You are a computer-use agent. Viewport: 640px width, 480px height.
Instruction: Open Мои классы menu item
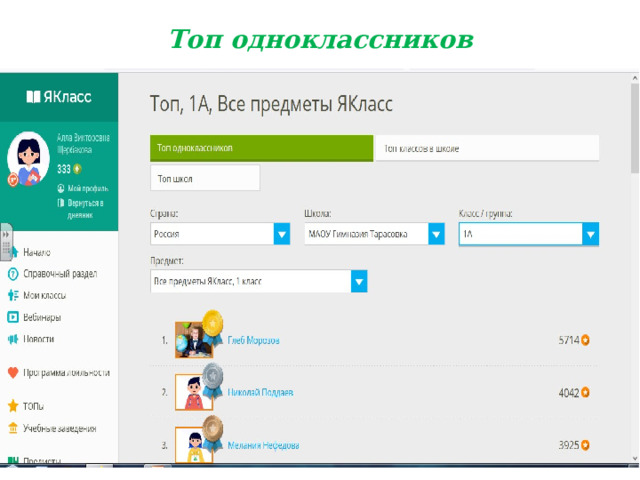pyautogui.click(x=44, y=295)
